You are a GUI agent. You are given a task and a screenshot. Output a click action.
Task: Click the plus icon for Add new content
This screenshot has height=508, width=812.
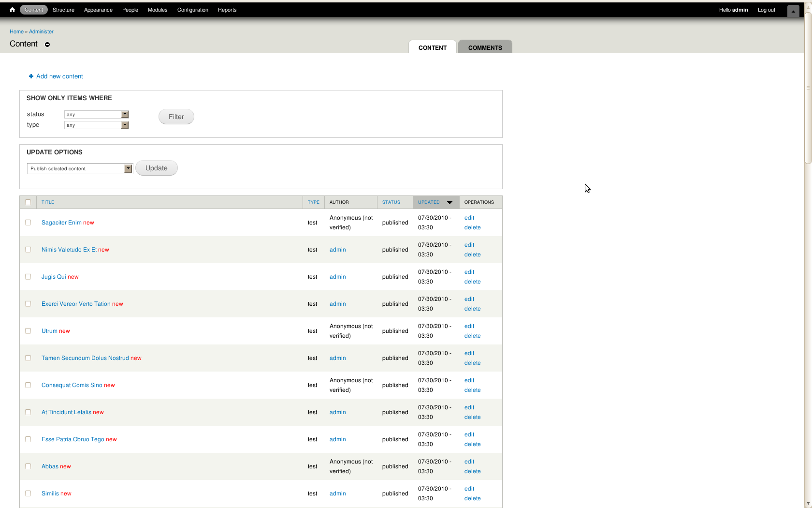(x=31, y=76)
